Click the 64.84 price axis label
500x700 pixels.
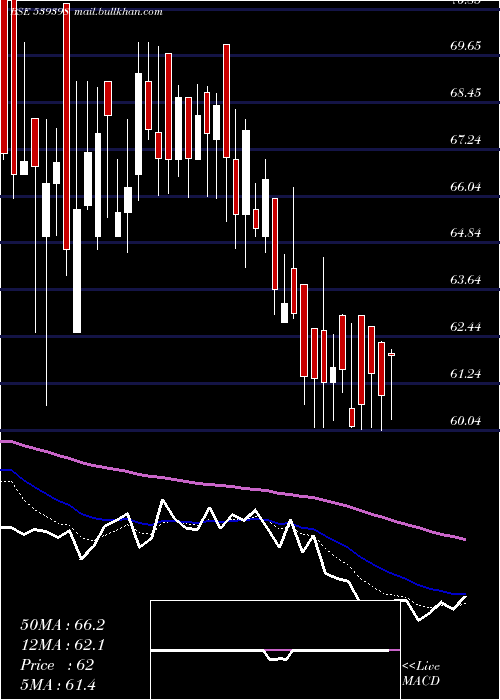coord(466,233)
